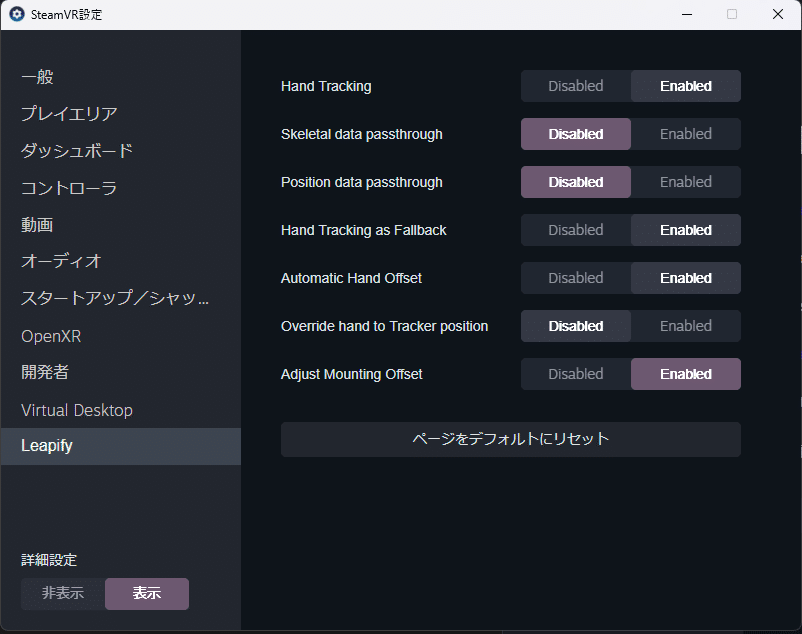Image resolution: width=802 pixels, height=634 pixels.
Task: Click Override hand to Tracker position label
Action: pos(385,326)
